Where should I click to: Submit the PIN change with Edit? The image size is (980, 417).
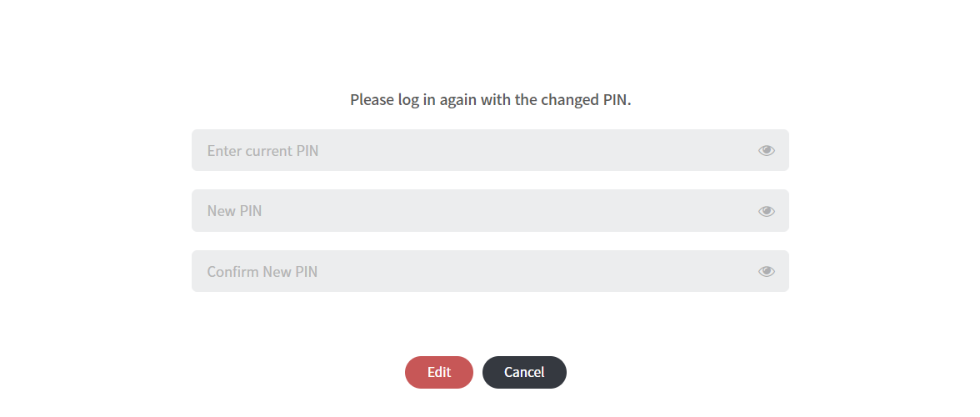coord(439,372)
